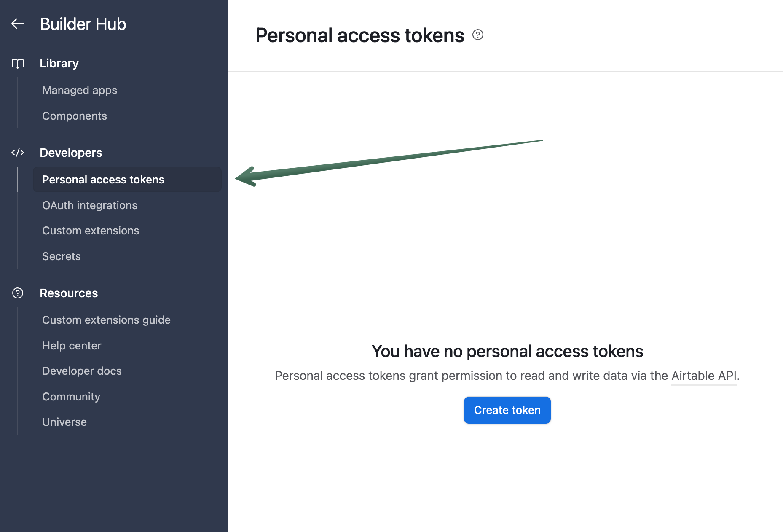Click the Create token button
Image resolution: width=783 pixels, height=532 pixels.
coord(507,410)
